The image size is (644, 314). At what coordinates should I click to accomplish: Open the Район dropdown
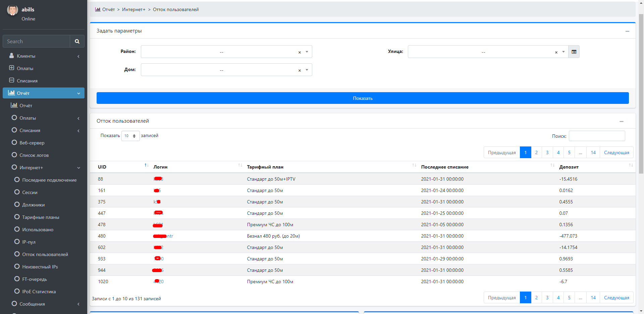coord(226,52)
